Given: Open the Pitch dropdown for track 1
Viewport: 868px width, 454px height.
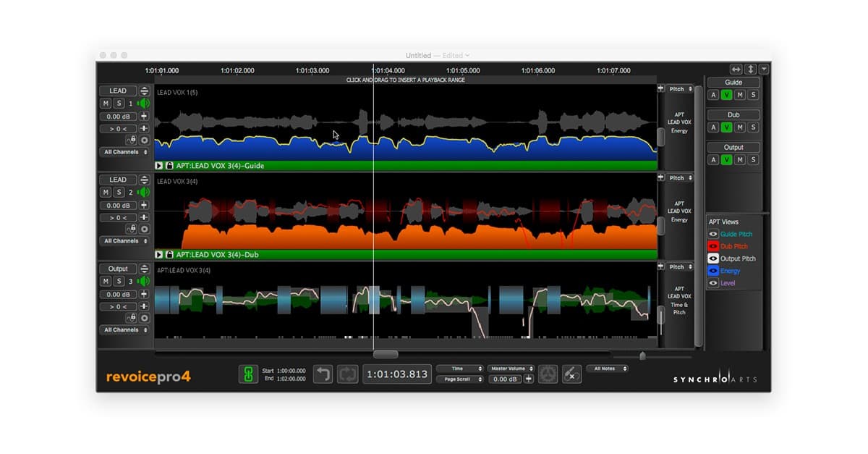Looking at the screenshot, I should (x=680, y=89).
